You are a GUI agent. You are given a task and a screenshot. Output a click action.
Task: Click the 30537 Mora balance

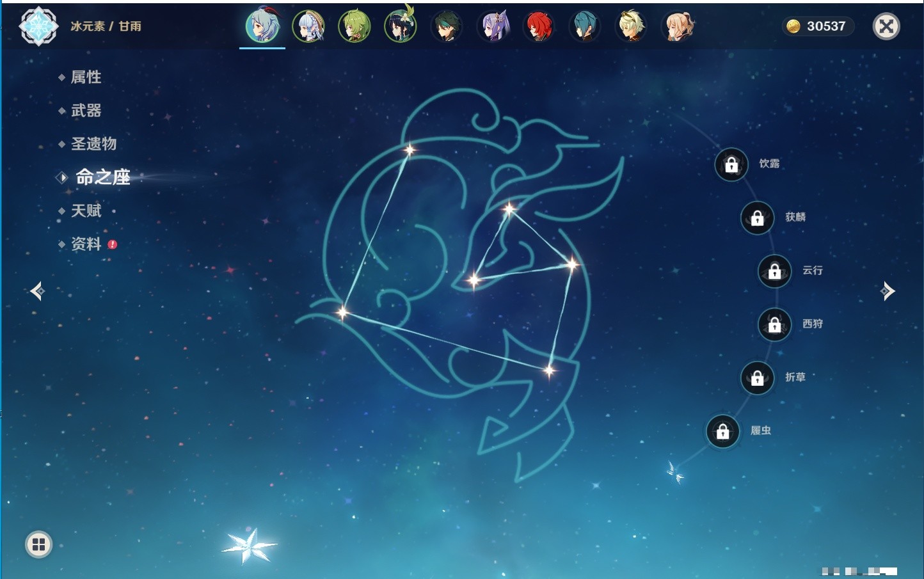tap(826, 26)
